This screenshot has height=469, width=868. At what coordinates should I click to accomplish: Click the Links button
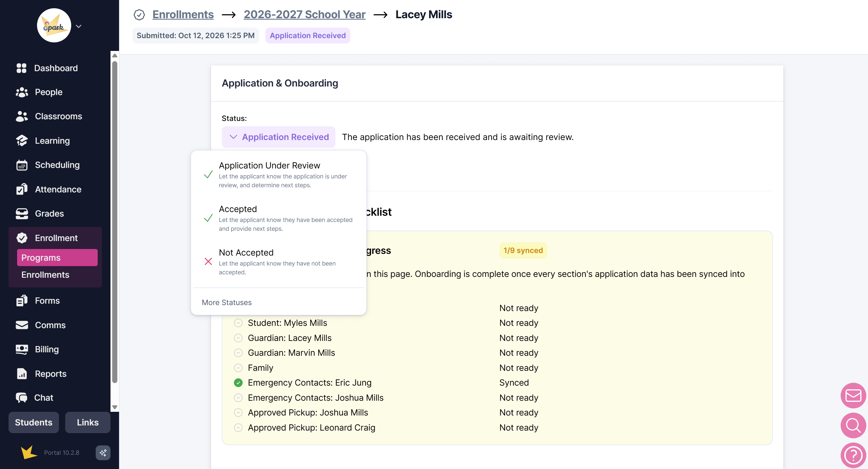(88, 422)
